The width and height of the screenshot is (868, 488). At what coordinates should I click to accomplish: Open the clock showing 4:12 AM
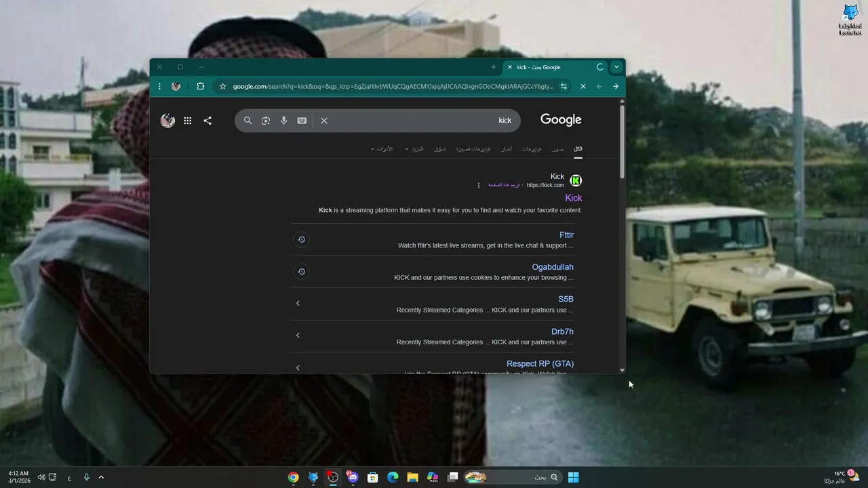point(18,477)
